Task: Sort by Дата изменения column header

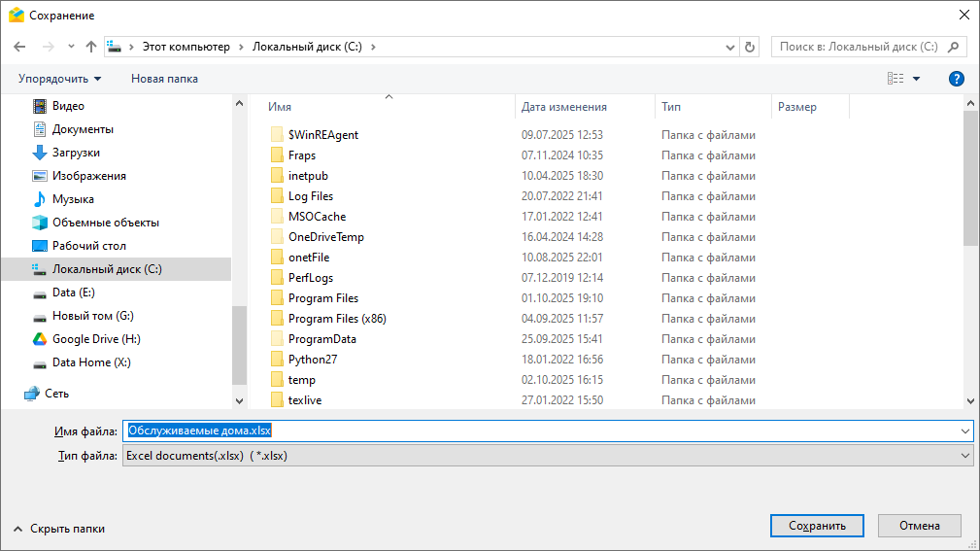Action: [563, 107]
